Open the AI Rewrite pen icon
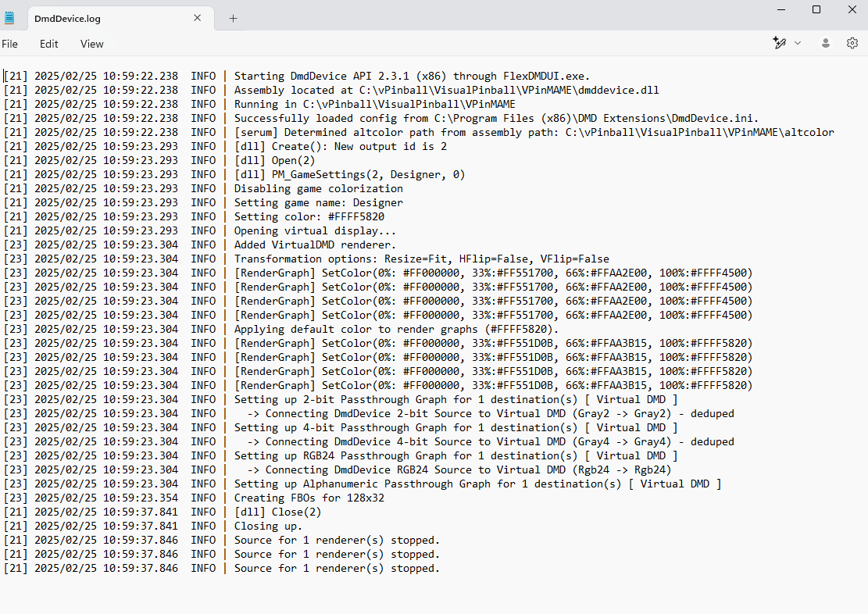 click(x=779, y=43)
